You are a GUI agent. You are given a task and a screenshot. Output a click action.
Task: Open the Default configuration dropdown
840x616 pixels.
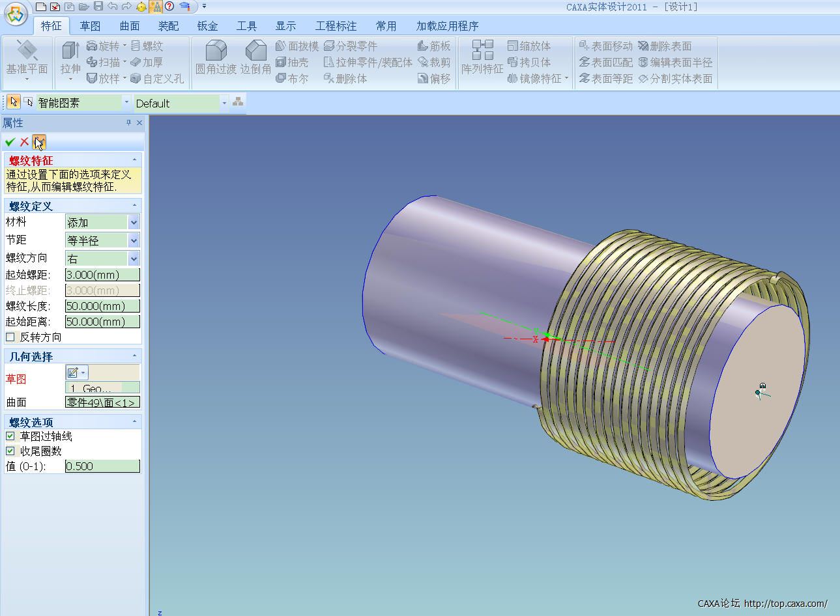point(224,103)
